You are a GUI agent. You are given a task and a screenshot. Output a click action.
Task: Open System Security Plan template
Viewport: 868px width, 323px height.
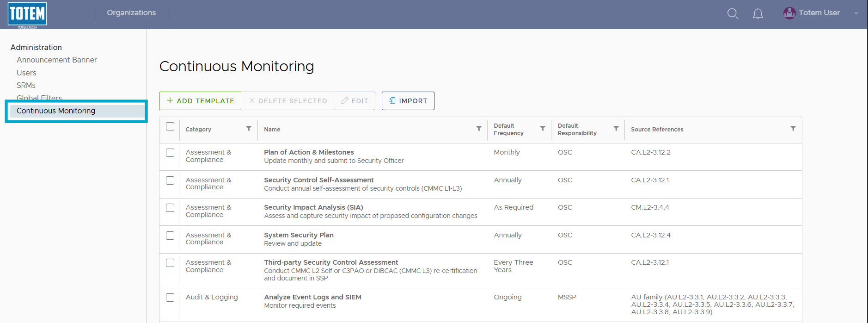299,235
